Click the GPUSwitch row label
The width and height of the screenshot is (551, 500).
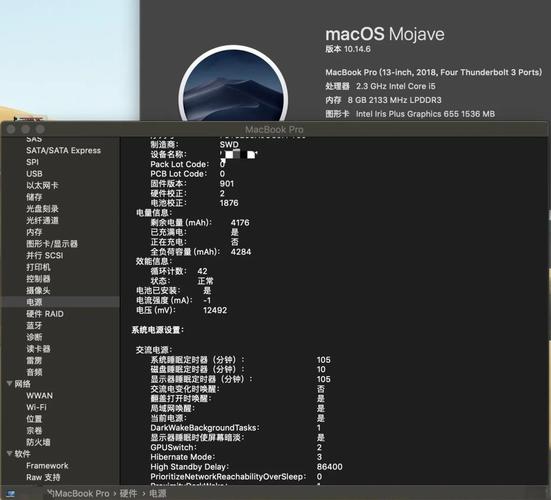click(x=173, y=447)
